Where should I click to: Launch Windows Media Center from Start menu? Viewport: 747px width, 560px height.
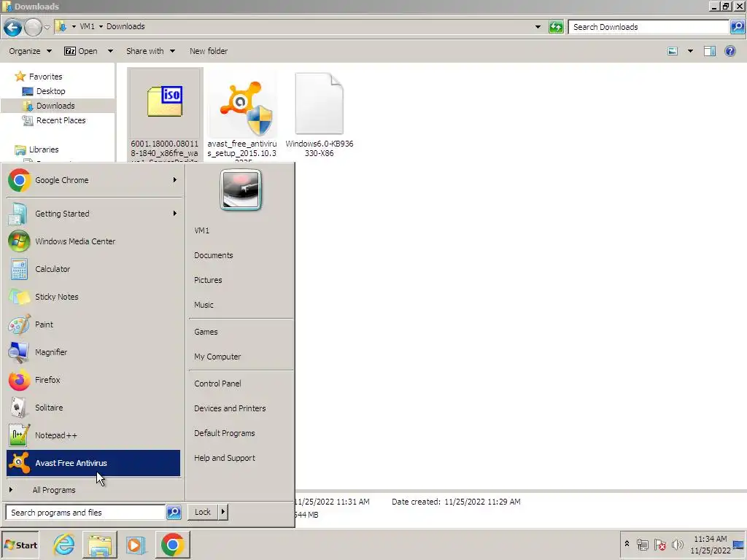[x=93, y=241]
